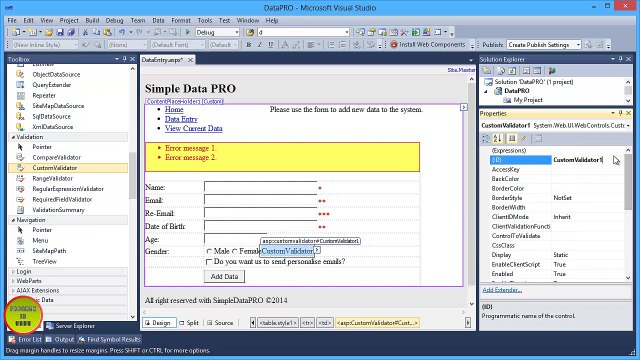The image size is (640, 360).
Task: Click the View Current Data link
Action: (x=194, y=129)
